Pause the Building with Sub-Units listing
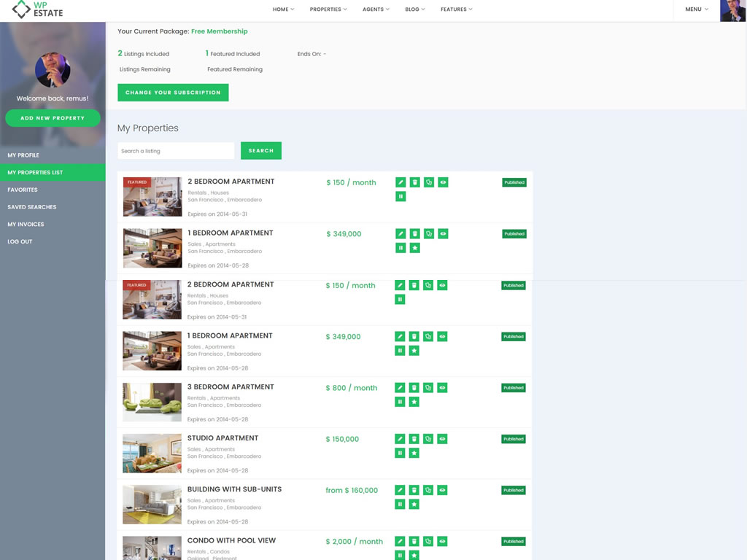Viewport: 747px width, 560px height. (x=400, y=505)
